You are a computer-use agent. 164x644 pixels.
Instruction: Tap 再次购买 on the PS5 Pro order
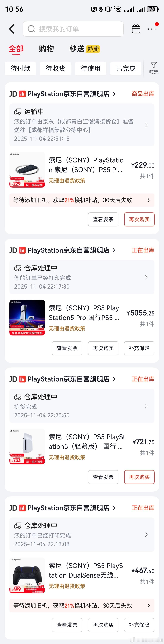click(x=103, y=348)
